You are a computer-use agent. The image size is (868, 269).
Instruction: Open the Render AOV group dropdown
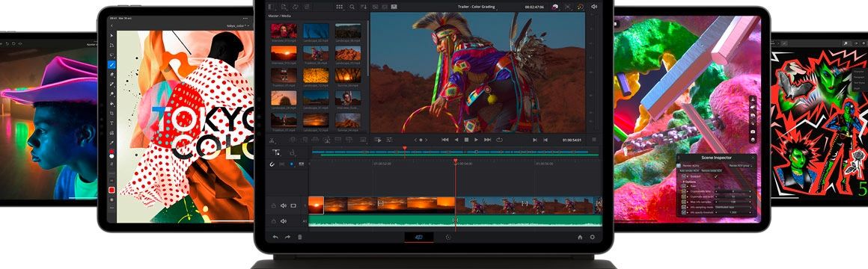coord(742,165)
